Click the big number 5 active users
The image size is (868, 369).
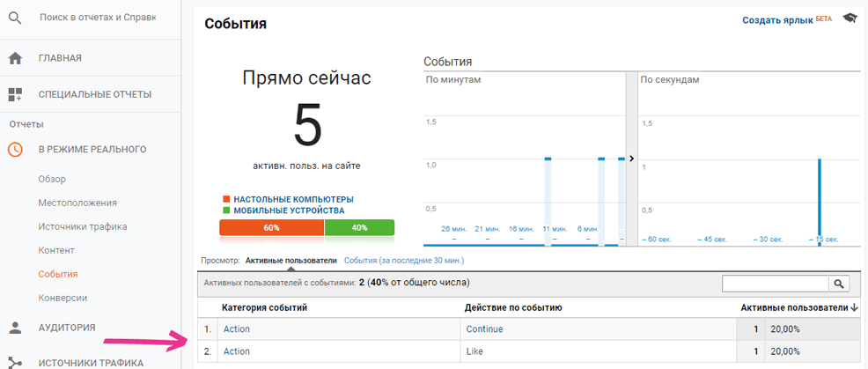[307, 126]
